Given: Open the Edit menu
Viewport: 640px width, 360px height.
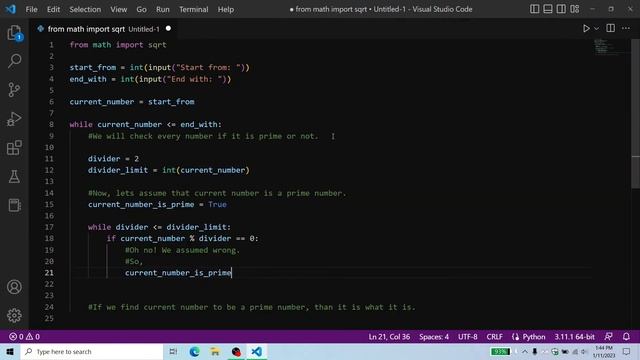Looking at the screenshot, I should [x=53, y=9].
